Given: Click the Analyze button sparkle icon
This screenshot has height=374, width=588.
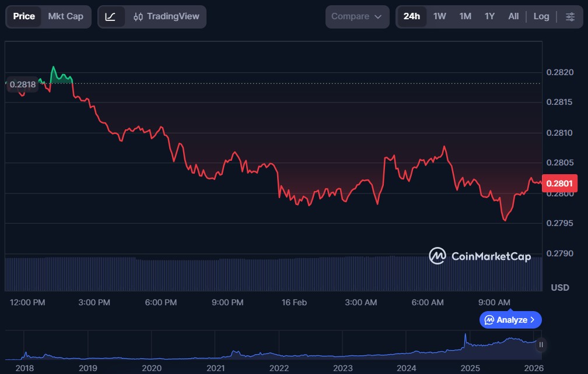Looking at the screenshot, I should tap(489, 320).
